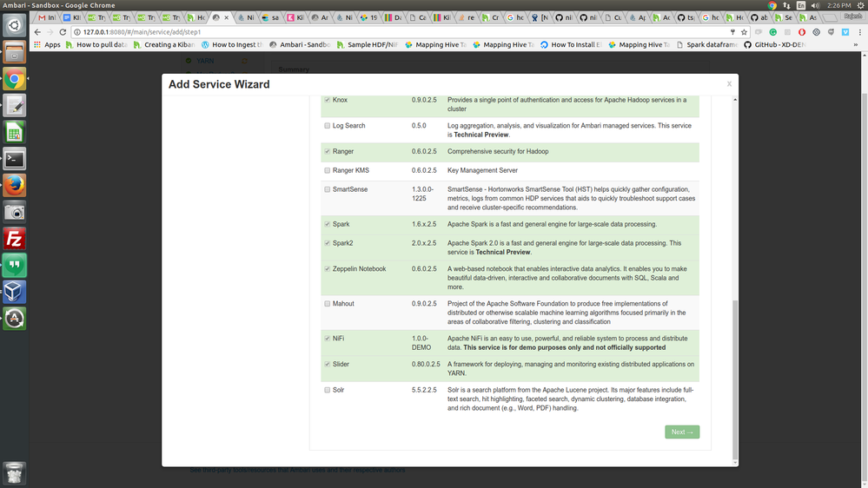Open LibreOffice Calc from the dock
The image size is (868, 488).
click(15, 132)
